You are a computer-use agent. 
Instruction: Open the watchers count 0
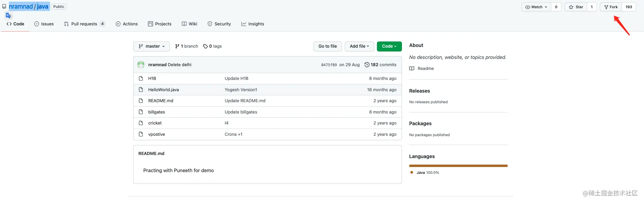(x=556, y=7)
